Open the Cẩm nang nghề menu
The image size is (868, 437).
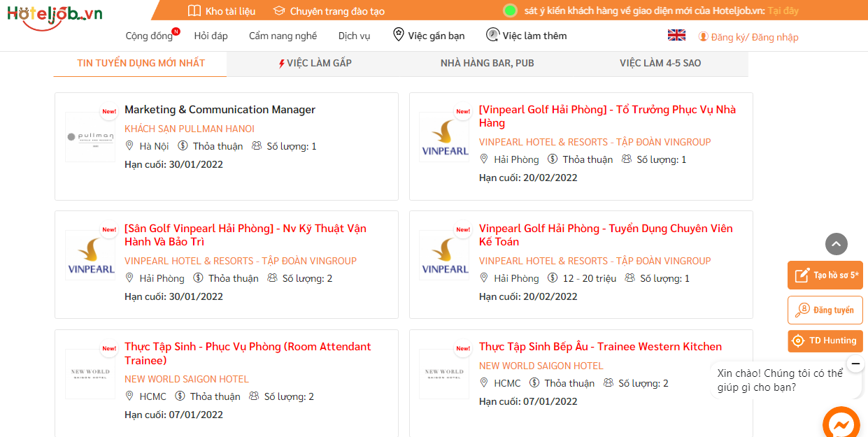(283, 36)
